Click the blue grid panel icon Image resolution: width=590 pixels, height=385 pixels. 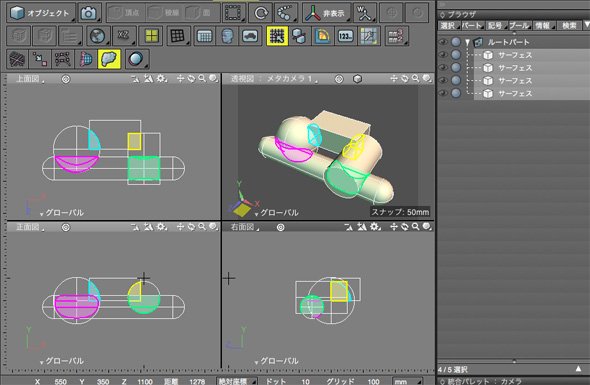(204, 36)
